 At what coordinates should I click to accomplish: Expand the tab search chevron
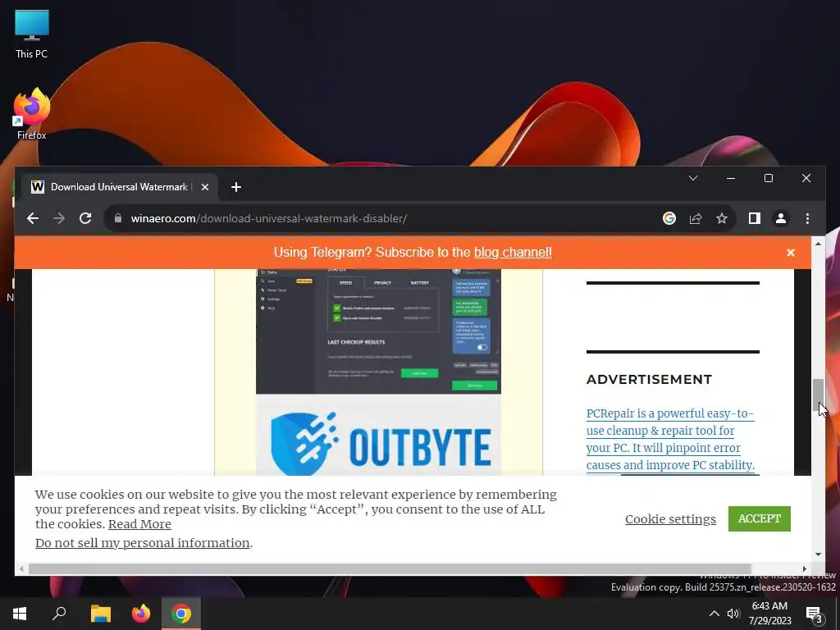tap(693, 178)
